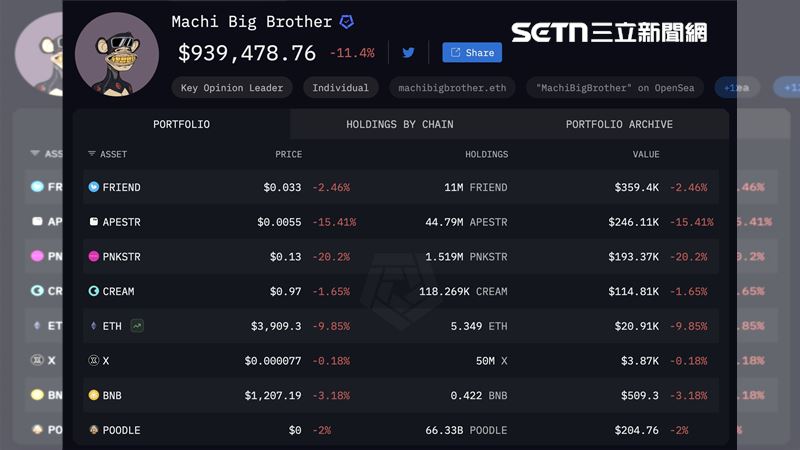Click the CREAM token icon

(x=94, y=291)
